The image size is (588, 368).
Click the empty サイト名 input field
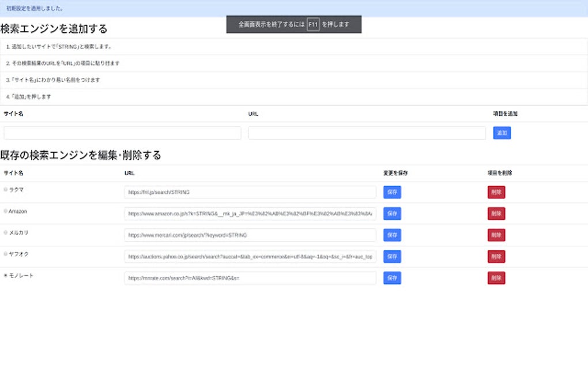pyautogui.click(x=121, y=133)
